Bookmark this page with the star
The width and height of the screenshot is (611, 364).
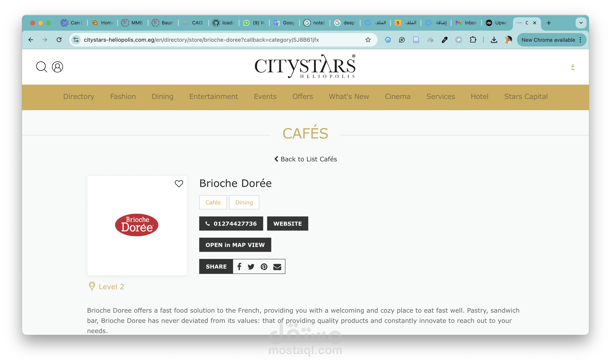[368, 40]
